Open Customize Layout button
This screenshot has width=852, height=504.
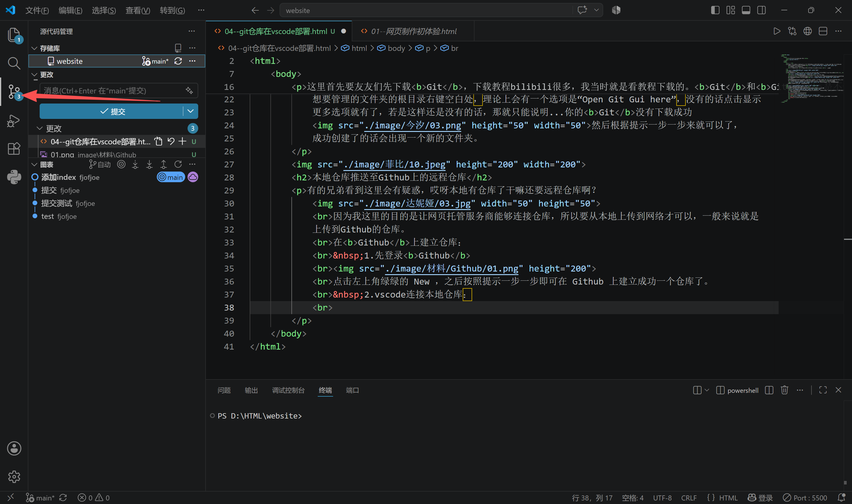[730, 10]
